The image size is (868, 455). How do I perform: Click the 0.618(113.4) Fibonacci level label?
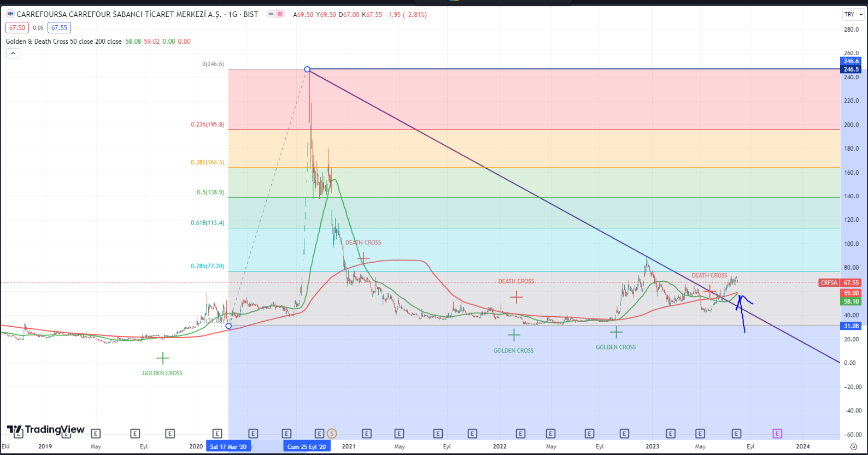click(x=207, y=223)
